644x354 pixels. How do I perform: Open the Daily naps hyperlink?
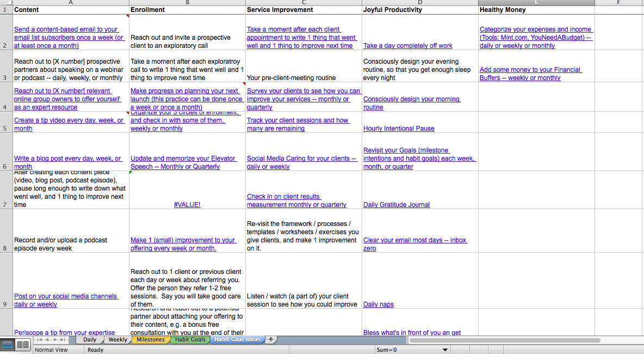(x=379, y=304)
